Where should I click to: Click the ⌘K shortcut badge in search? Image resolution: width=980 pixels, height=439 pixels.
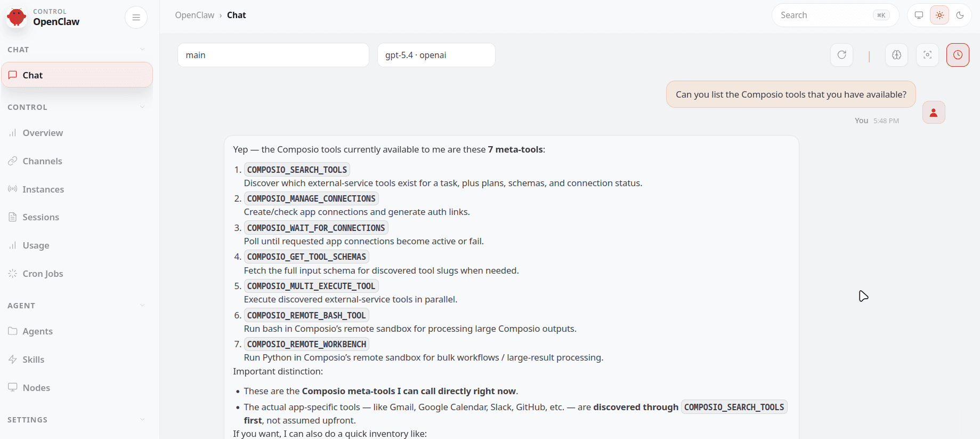tap(881, 15)
